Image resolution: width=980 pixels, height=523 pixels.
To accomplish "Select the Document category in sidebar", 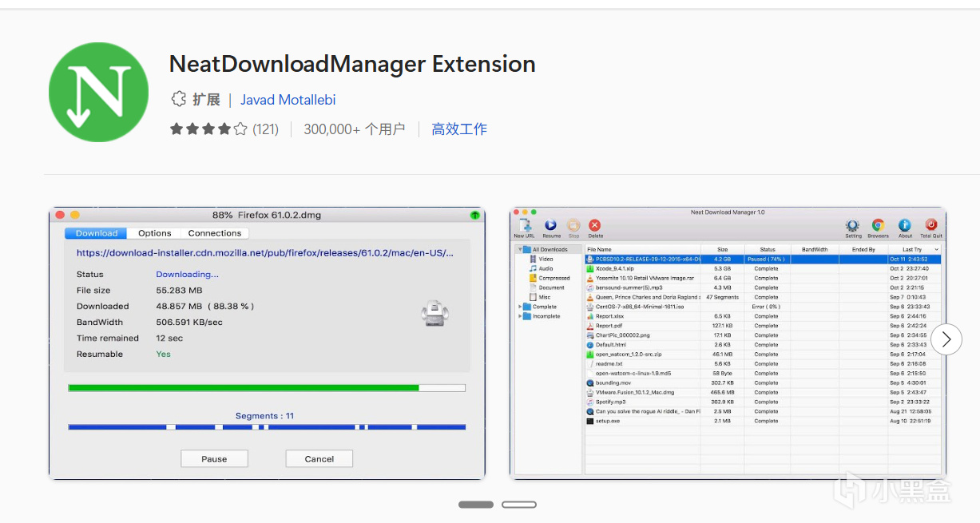I will click(x=546, y=287).
